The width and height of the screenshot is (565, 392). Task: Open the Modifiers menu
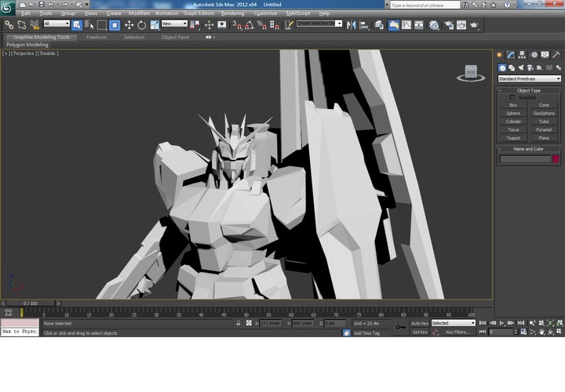(139, 13)
